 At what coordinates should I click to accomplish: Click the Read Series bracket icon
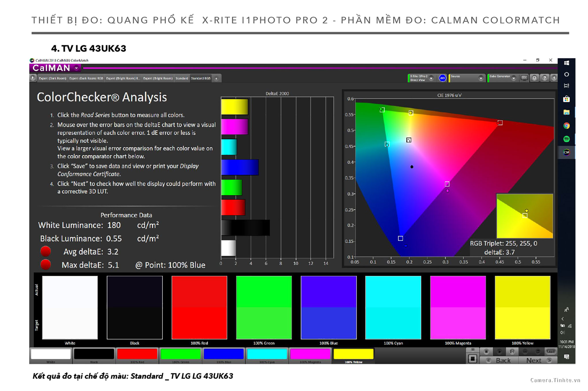click(x=512, y=351)
